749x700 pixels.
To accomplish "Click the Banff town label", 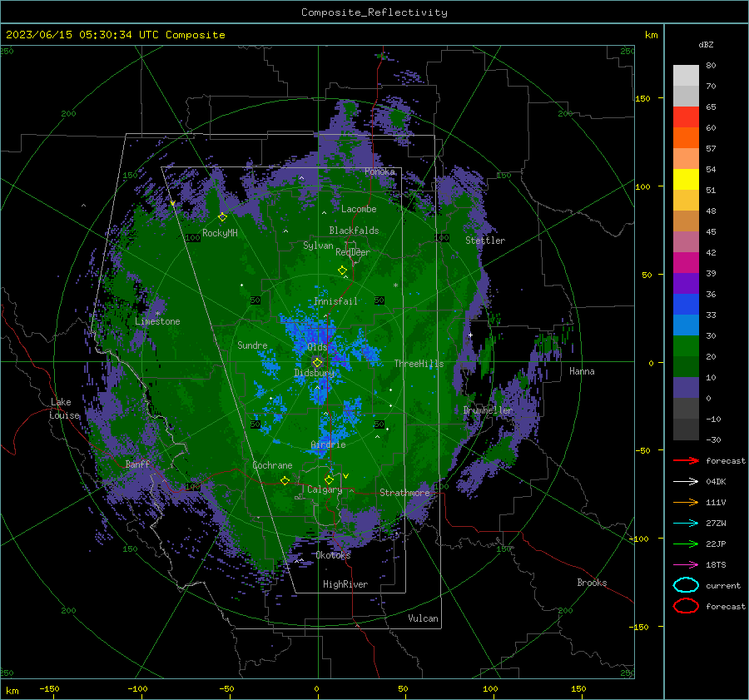I will pos(137,464).
